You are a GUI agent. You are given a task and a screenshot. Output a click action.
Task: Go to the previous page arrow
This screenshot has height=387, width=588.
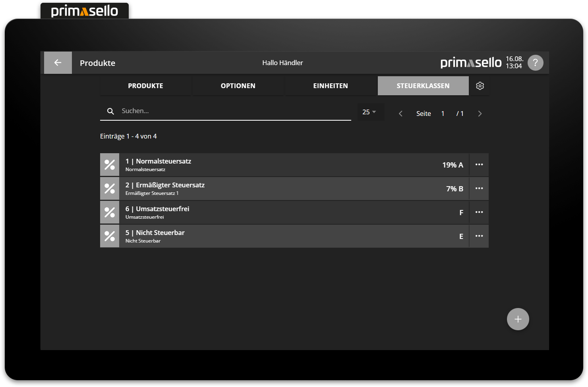click(400, 114)
